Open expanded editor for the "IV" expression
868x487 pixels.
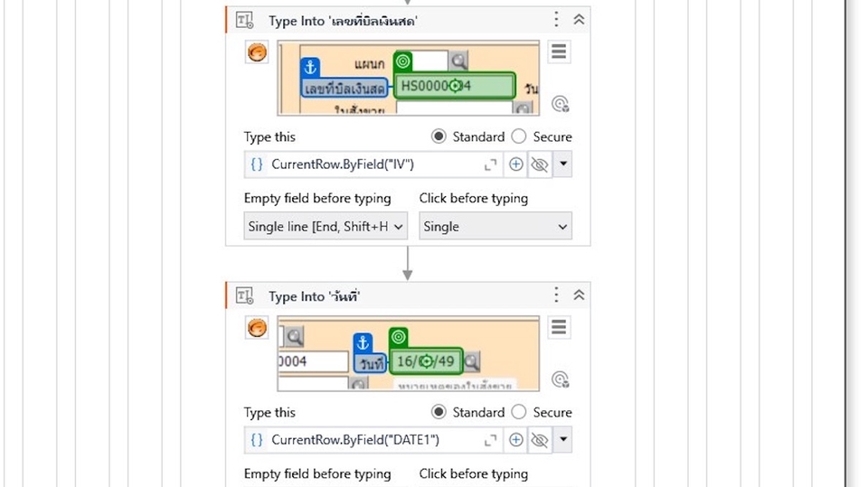coord(491,164)
